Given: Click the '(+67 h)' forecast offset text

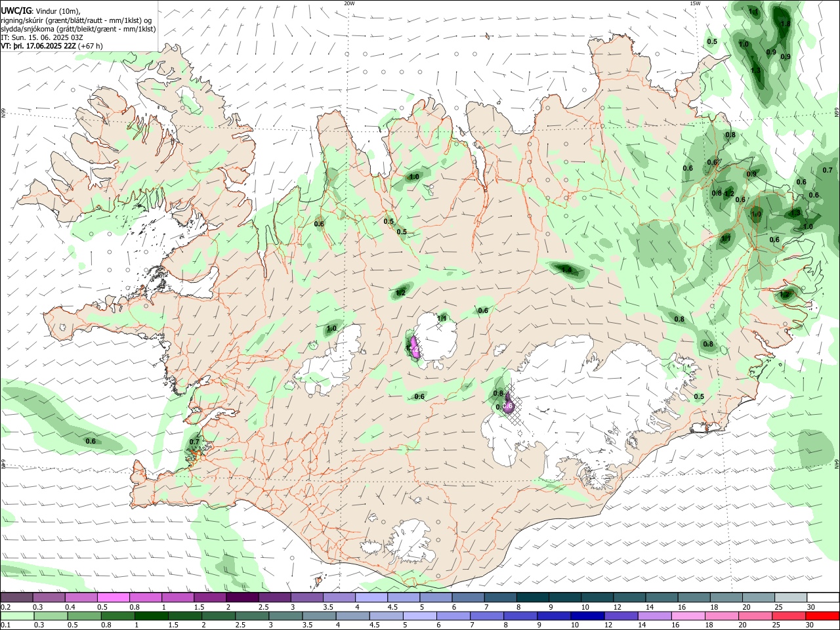Looking at the screenshot, I should (91, 46).
